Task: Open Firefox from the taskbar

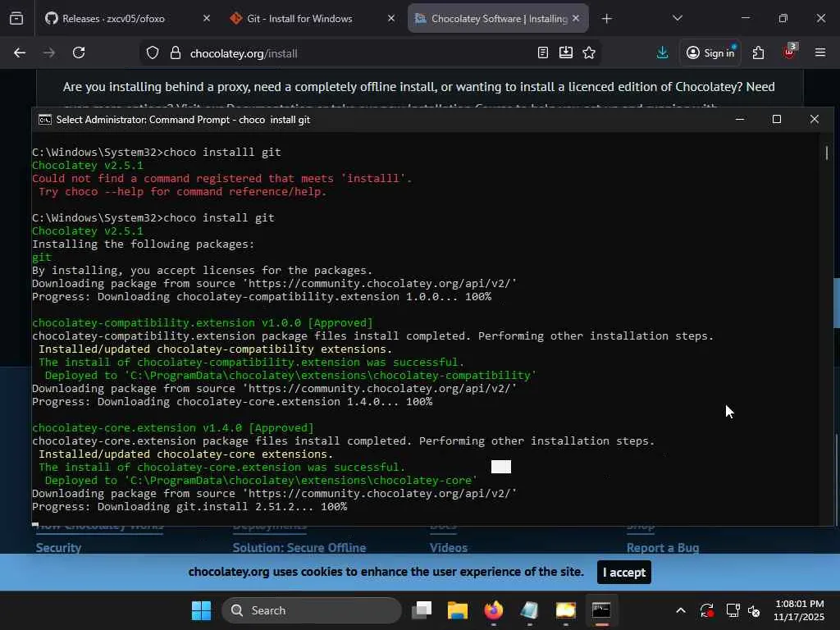Action: click(493, 610)
